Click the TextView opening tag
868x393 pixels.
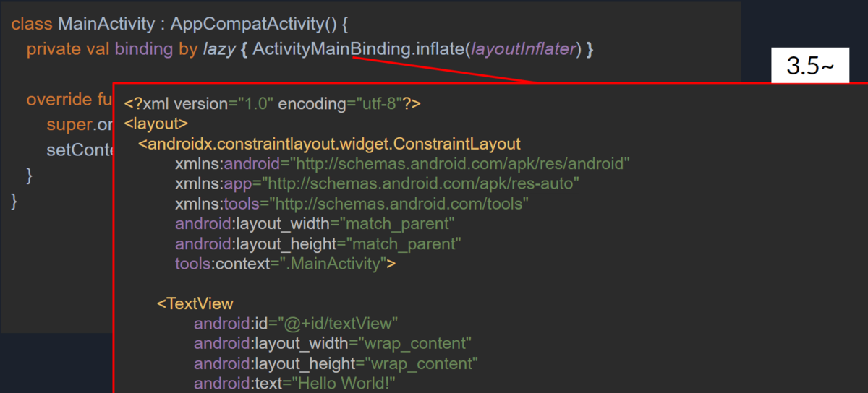195,303
